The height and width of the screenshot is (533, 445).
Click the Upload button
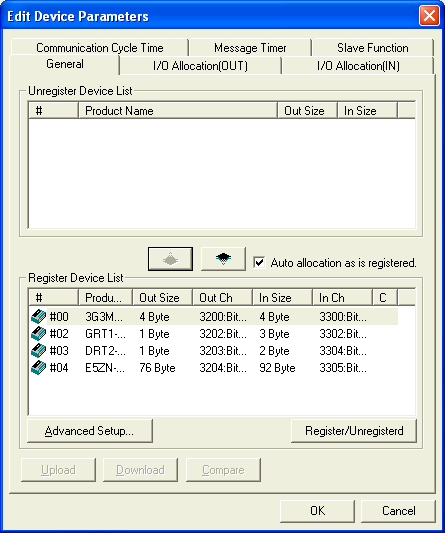[58, 470]
